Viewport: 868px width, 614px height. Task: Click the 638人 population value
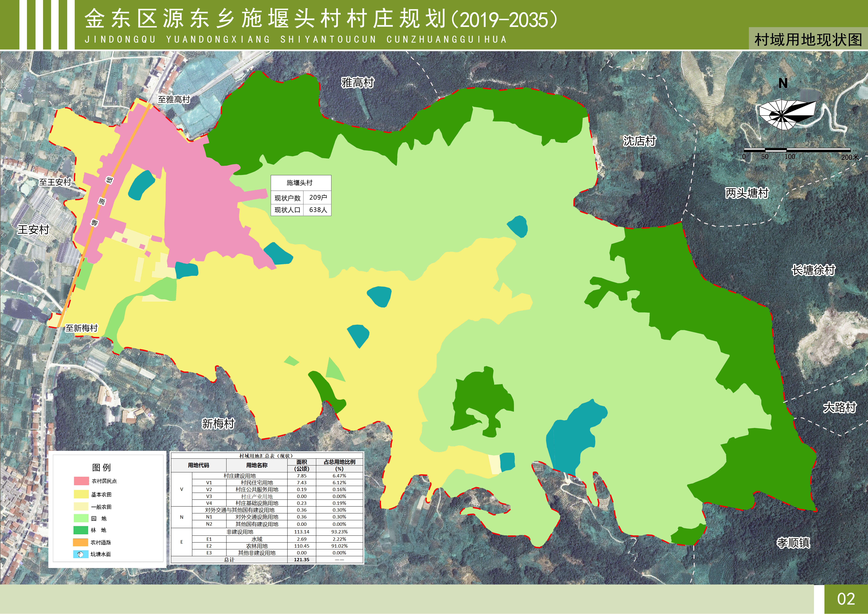318,210
